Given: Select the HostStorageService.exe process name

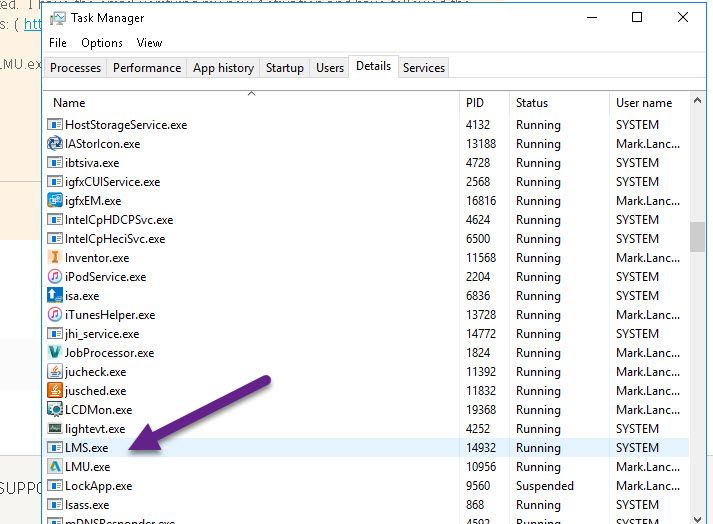Looking at the screenshot, I should 126,125.
